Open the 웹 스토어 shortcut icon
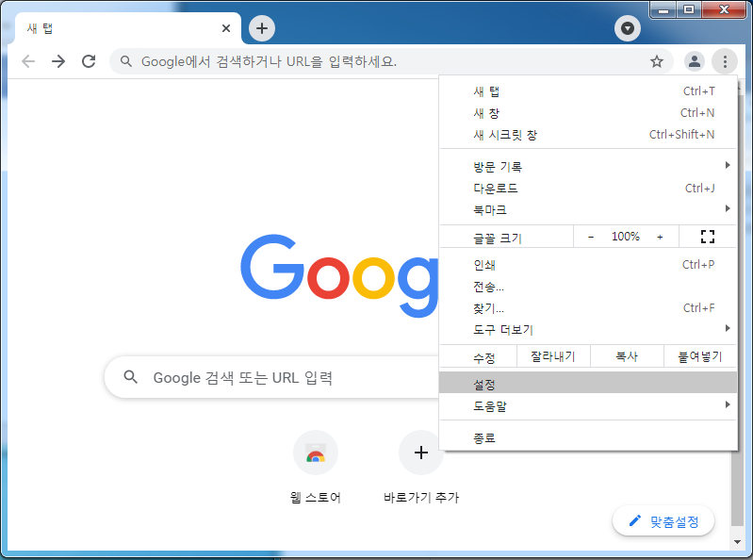 click(x=316, y=453)
